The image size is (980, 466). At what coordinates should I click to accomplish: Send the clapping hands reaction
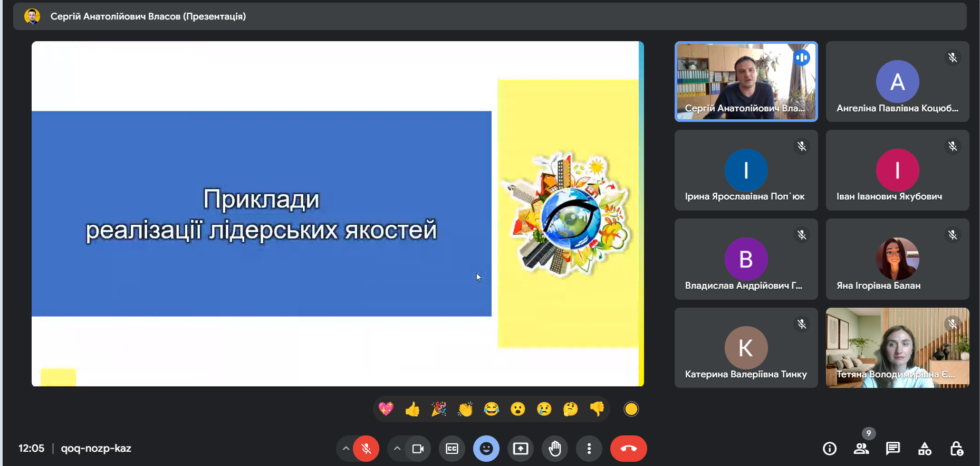point(465,409)
